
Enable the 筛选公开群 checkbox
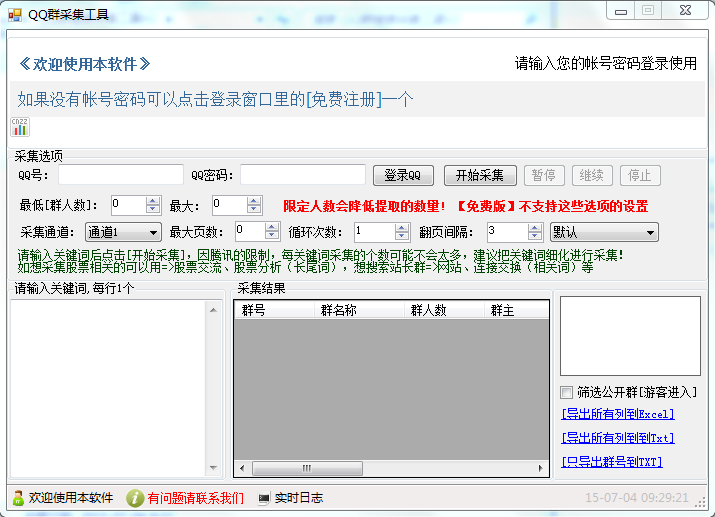(567, 392)
